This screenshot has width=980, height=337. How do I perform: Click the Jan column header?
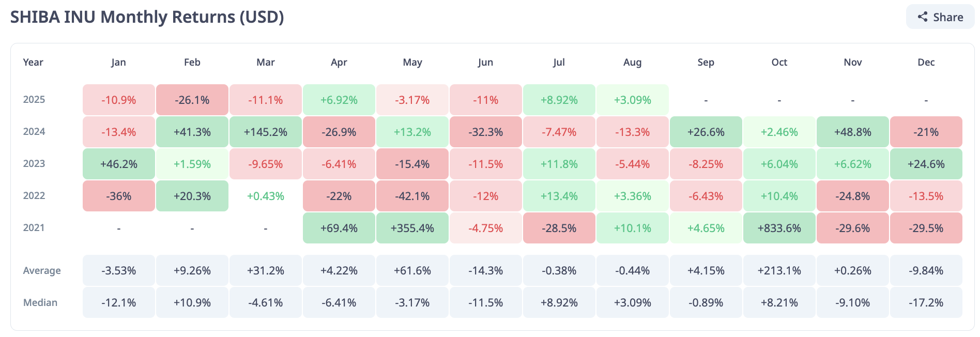118,62
